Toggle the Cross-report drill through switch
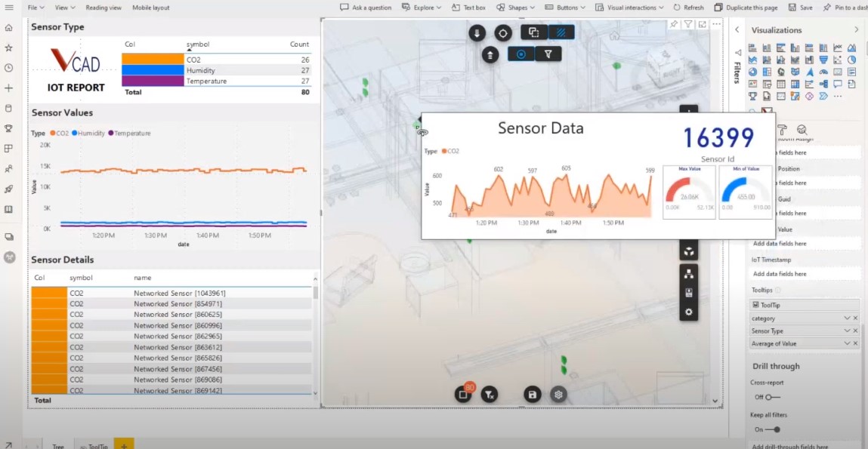The image size is (868, 449). click(768, 397)
